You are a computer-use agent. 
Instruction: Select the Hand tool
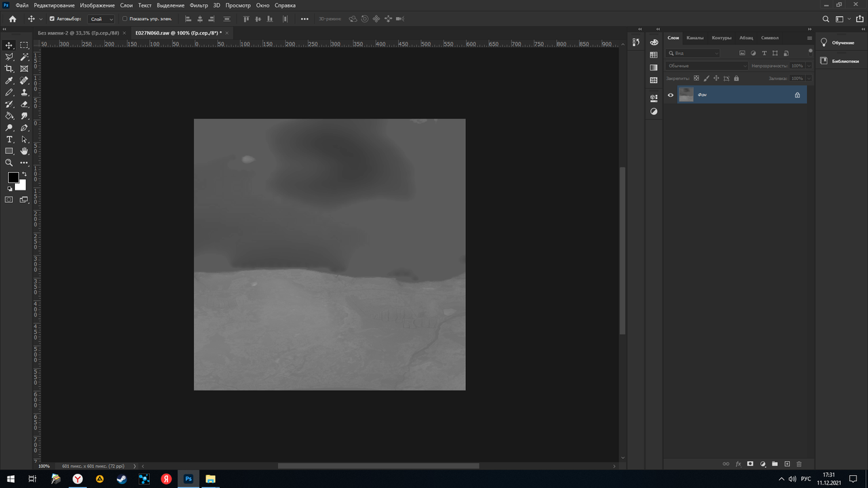(24, 151)
